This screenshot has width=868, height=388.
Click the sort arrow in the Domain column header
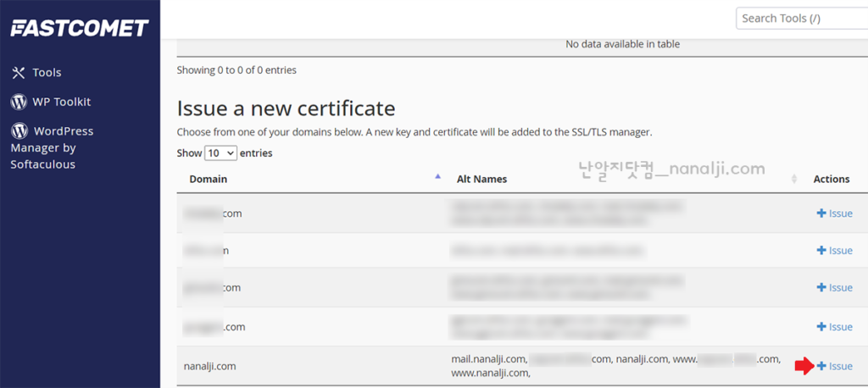(x=437, y=177)
